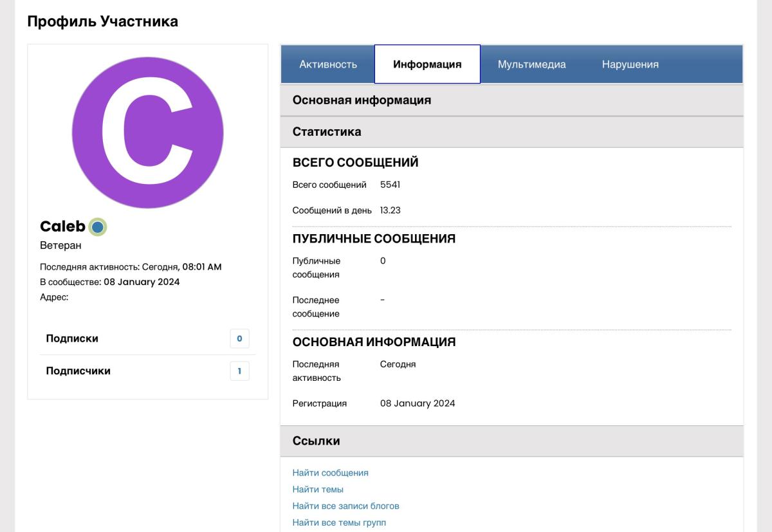
Task: Click the username Caleb
Action: click(x=59, y=226)
